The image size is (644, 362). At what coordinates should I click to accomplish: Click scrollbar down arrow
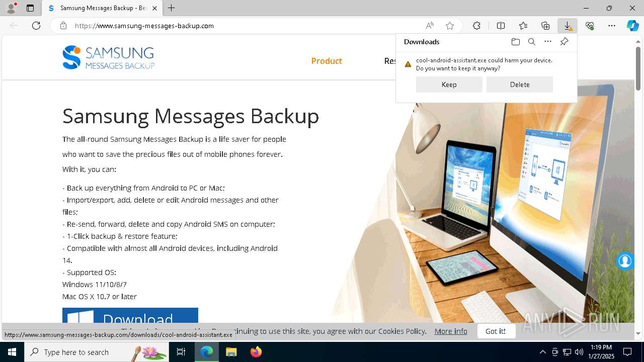[638, 333]
